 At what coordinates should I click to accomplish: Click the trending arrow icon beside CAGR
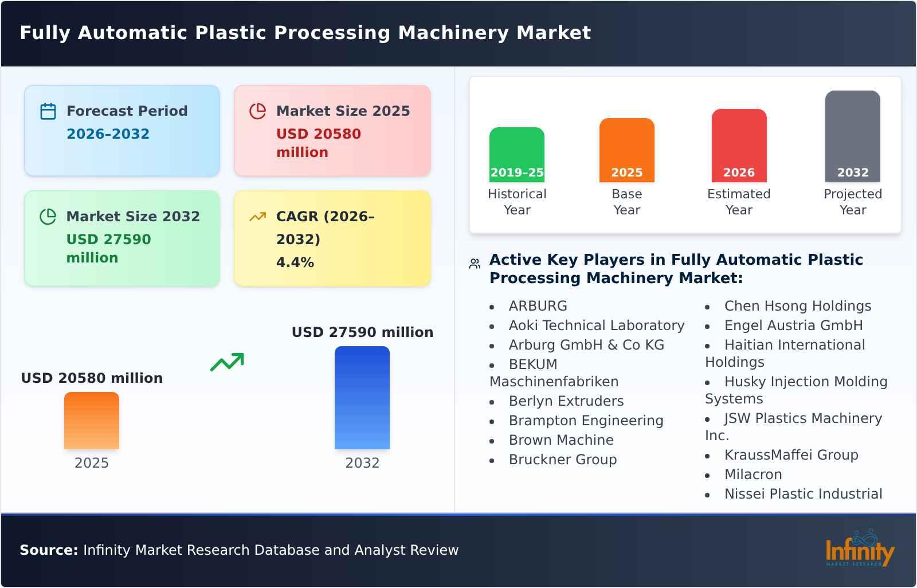pyautogui.click(x=258, y=217)
